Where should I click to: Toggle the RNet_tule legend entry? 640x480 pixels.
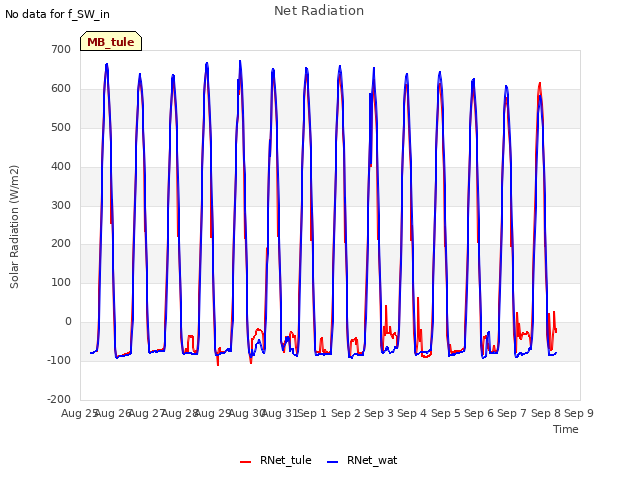[x=276, y=460]
